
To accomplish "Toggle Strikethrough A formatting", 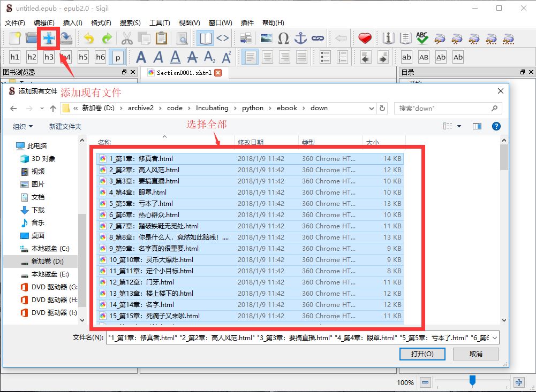I will point(192,57).
